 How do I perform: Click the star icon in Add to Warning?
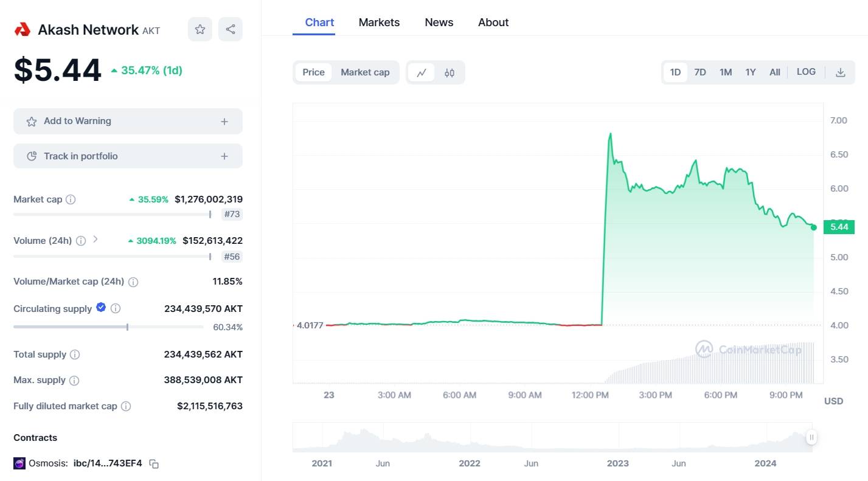point(32,122)
